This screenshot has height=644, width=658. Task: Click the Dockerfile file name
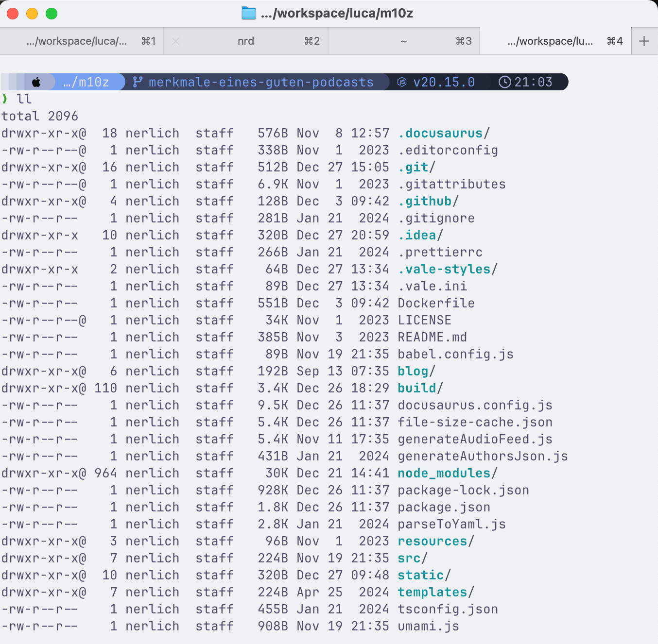pos(436,303)
